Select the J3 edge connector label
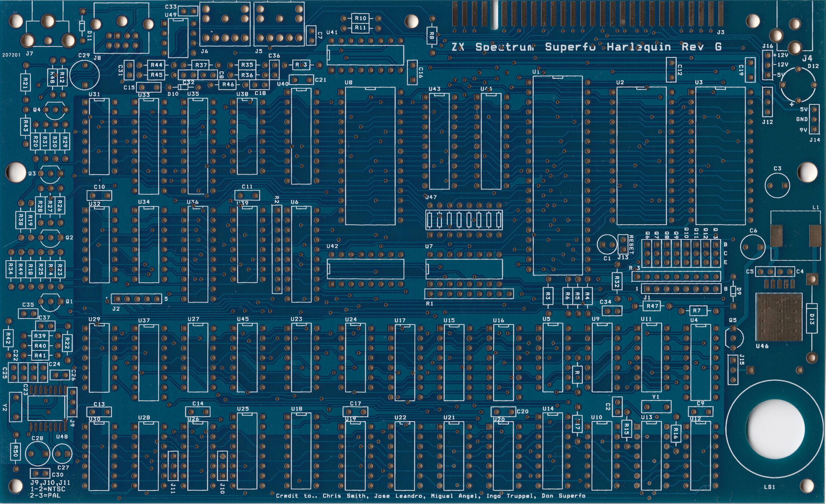The image size is (826, 504). coord(721,33)
